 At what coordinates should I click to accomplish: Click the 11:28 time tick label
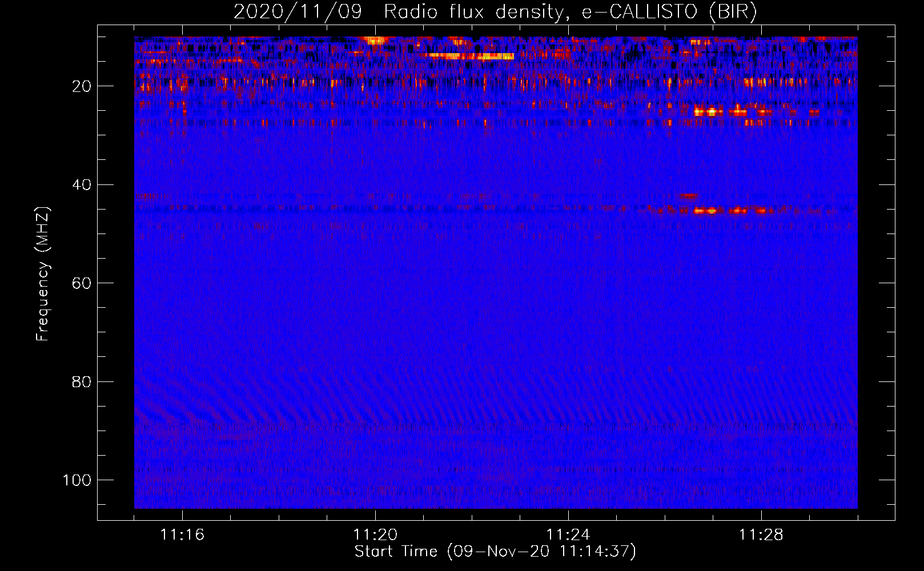761,535
